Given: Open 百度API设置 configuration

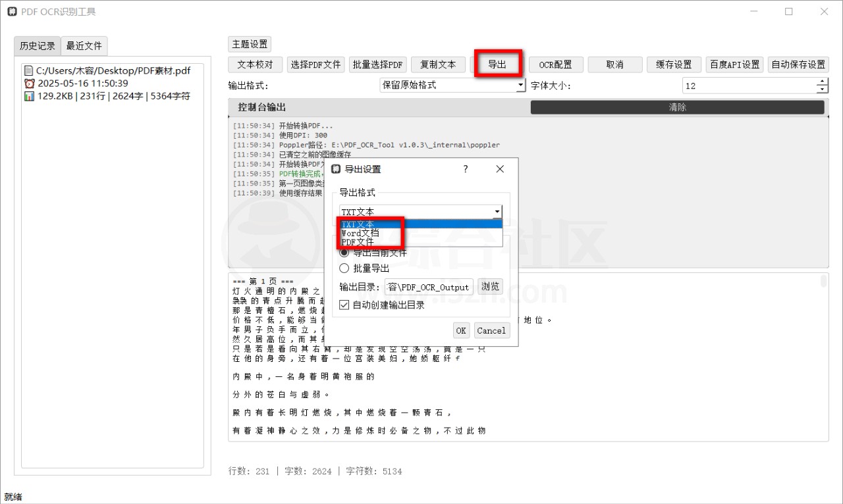Looking at the screenshot, I should pyautogui.click(x=734, y=64).
